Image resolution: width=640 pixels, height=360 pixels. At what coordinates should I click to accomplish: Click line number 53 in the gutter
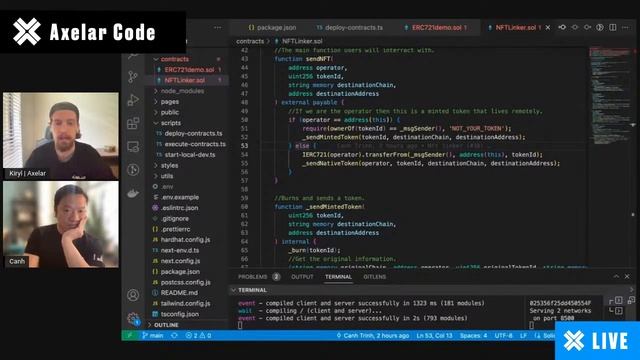244,146
